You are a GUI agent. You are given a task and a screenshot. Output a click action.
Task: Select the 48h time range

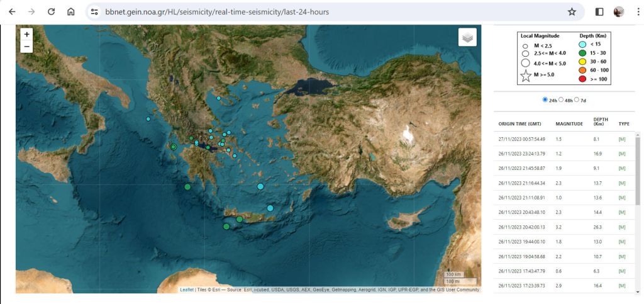tap(561, 99)
